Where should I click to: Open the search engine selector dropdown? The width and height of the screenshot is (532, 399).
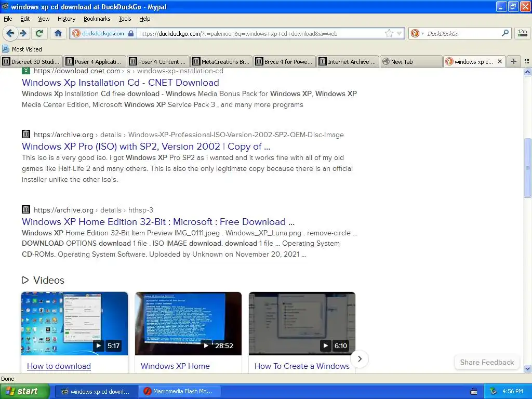coord(422,33)
